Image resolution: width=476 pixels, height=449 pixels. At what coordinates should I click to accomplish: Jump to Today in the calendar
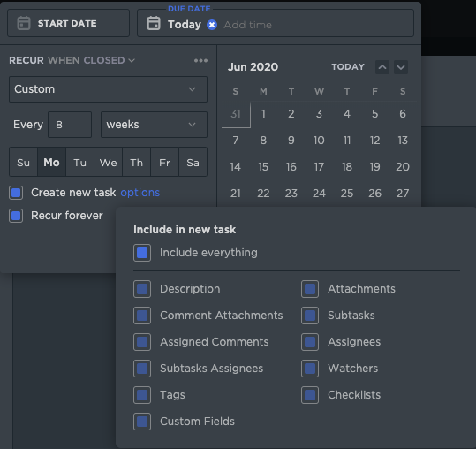point(348,67)
